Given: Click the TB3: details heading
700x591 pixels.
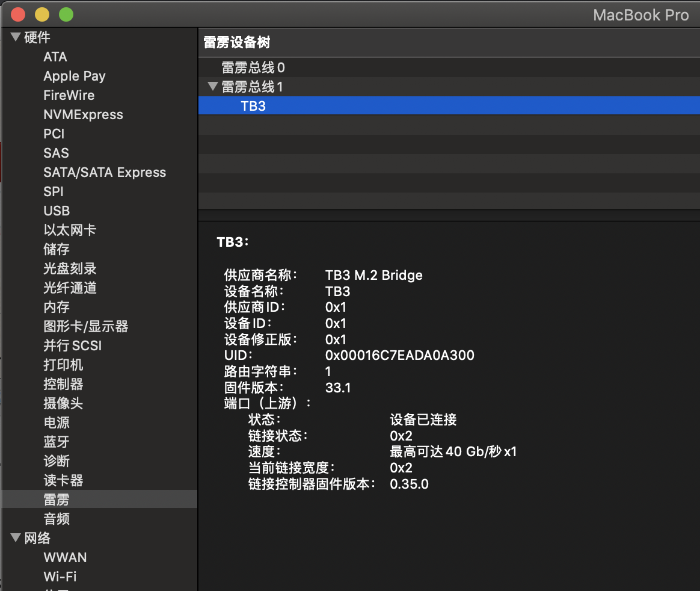Looking at the screenshot, I should point(233,242).
